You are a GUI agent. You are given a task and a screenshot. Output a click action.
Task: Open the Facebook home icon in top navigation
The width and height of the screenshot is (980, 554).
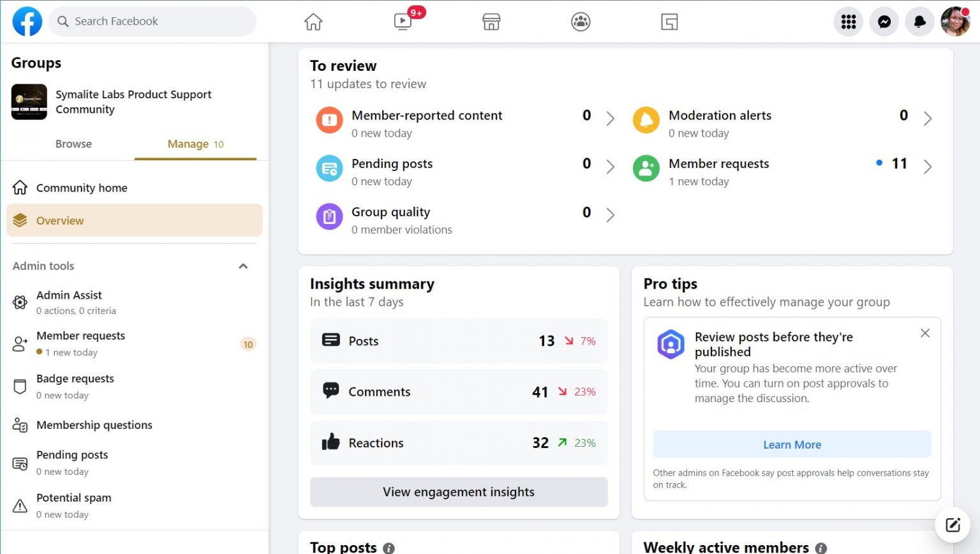(313, 21)
